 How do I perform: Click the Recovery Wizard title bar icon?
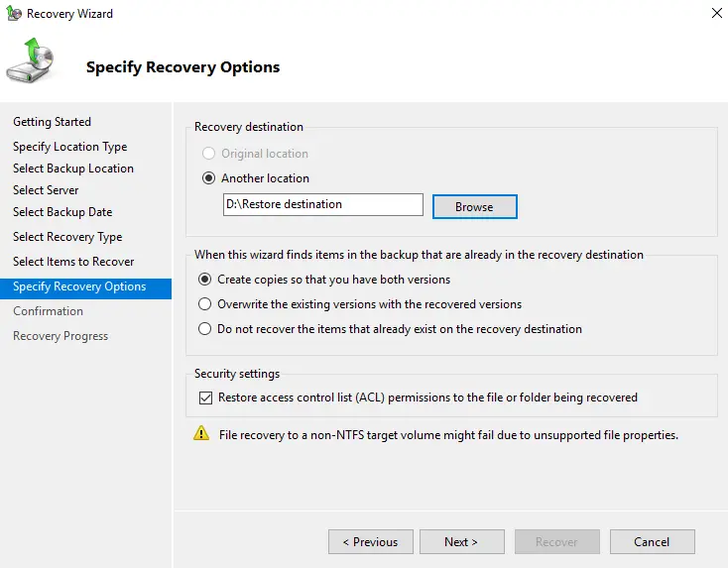13,14
